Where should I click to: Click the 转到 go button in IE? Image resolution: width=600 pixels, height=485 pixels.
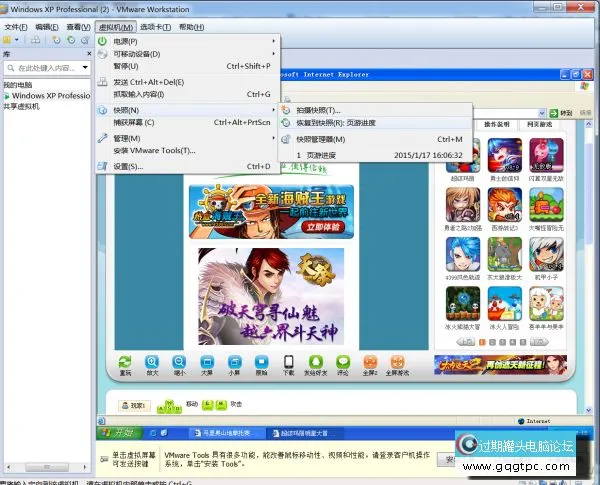click(x=561, y=113)
